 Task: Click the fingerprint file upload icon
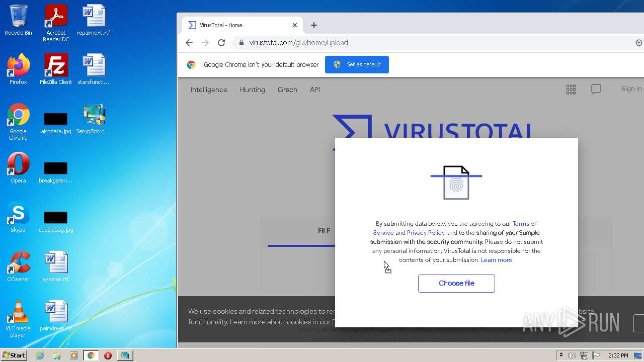click(456, 183)
